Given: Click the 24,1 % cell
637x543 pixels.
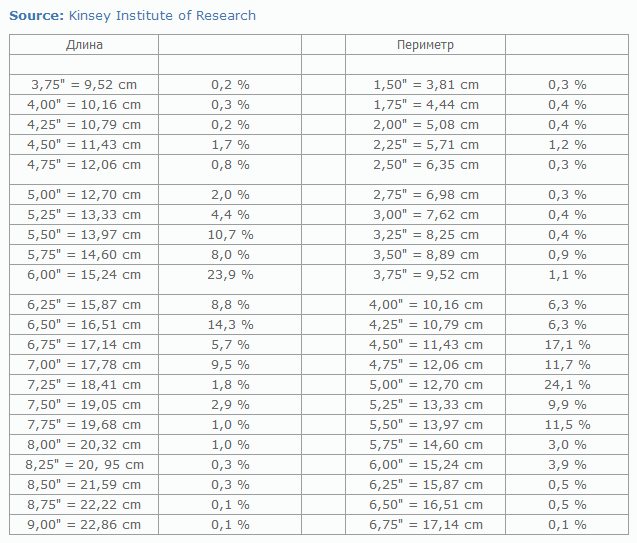Looking at the screenshot, I should coord(567,384).
